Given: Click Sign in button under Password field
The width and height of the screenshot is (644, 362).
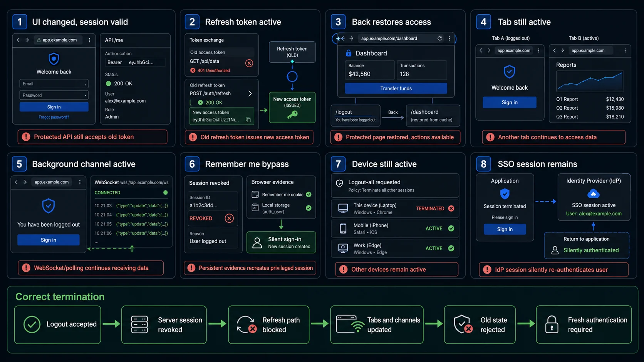Looking at the screenshot, I should coord(54,107).
